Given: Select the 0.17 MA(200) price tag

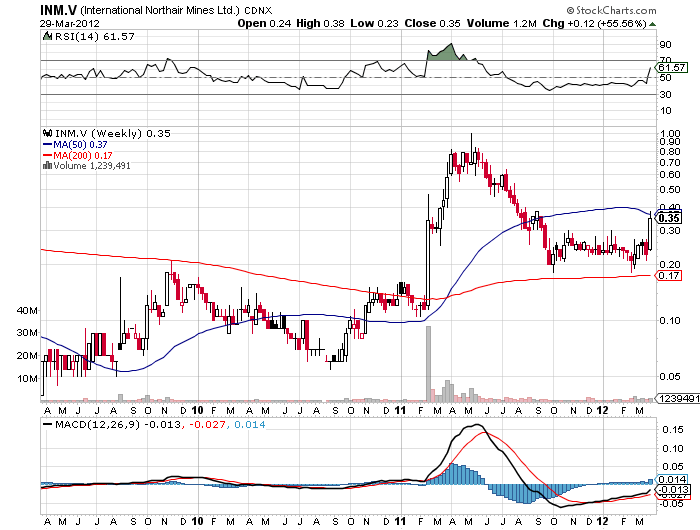Looking at the screenshot, I should 670,275.
